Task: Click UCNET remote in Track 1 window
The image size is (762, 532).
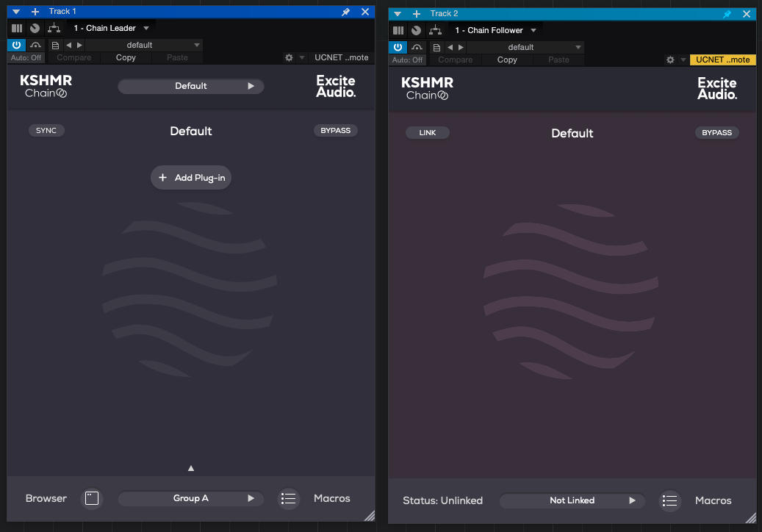Action: click(x=342, y=57)
